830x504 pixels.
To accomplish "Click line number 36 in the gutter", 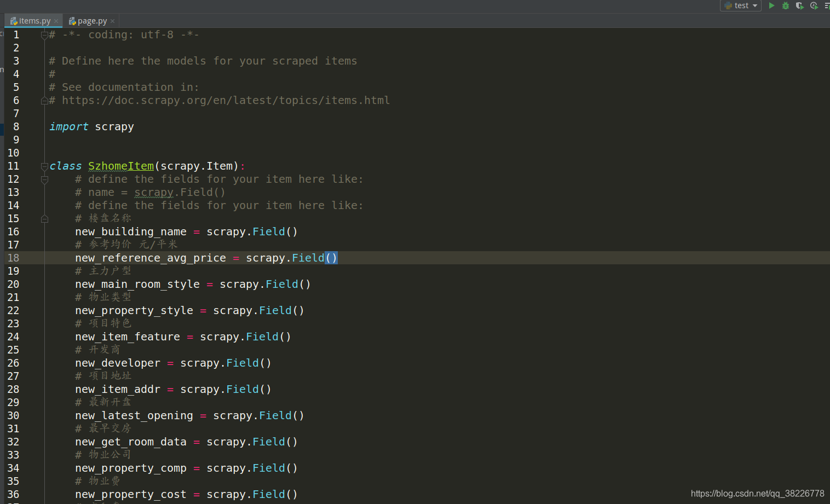I will click(x=13, y=494).
